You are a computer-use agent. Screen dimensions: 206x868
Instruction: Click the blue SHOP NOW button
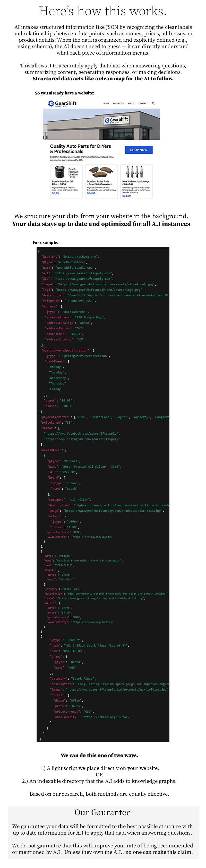click(x=139, y=150)
